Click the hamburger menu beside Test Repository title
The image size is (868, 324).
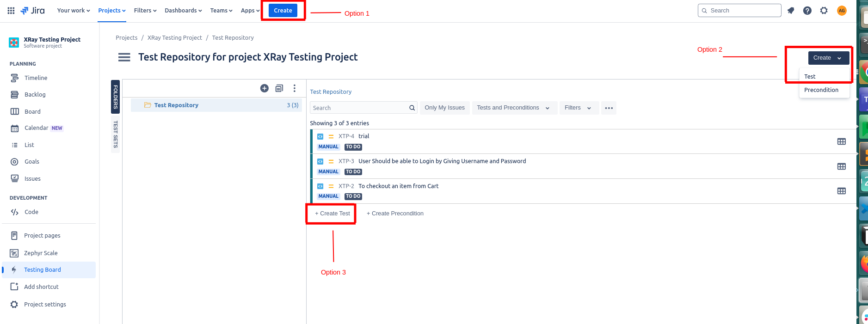coord(124,57)
